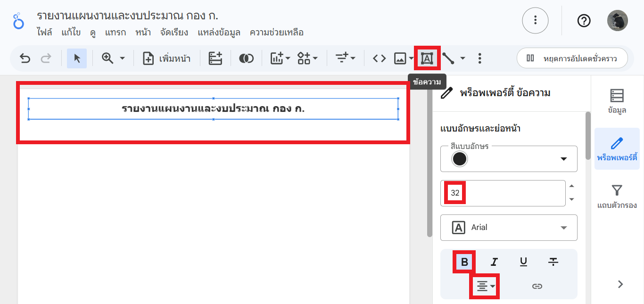The height and width of the screenshot is (304, 644).
Task: Click the เพิ่มหน้า button
Action: coord(167,58)
